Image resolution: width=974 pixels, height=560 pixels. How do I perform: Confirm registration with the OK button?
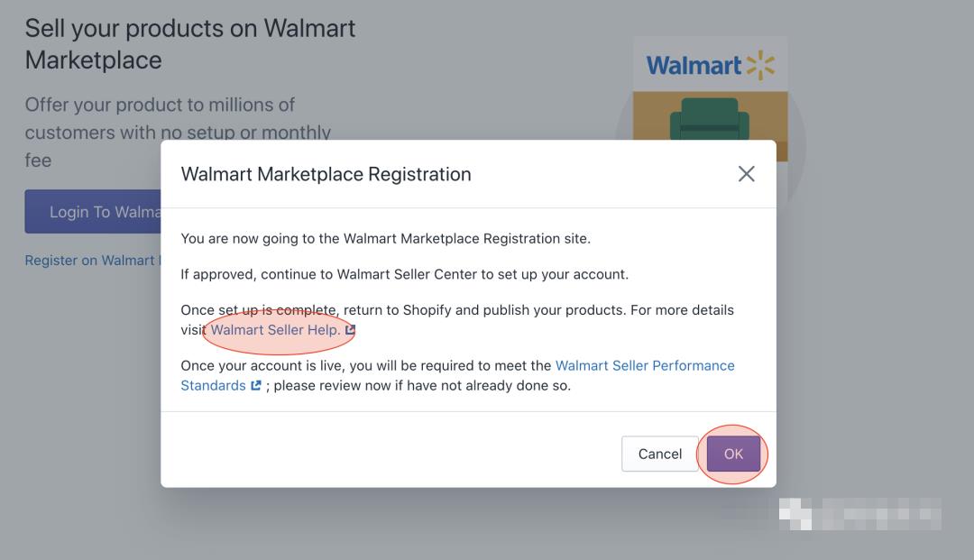pyautogui.click(x=733, y=454)
